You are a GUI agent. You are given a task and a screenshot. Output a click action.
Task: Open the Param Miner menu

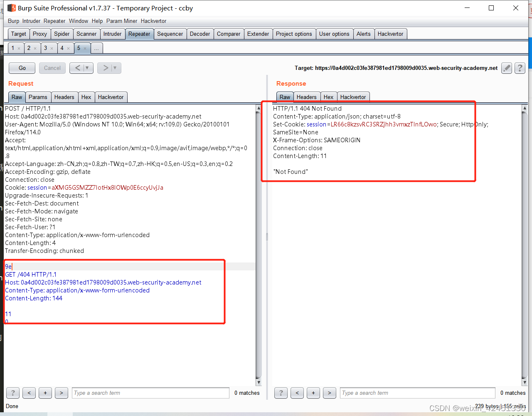pyautogui.click(x=122, y=21)
